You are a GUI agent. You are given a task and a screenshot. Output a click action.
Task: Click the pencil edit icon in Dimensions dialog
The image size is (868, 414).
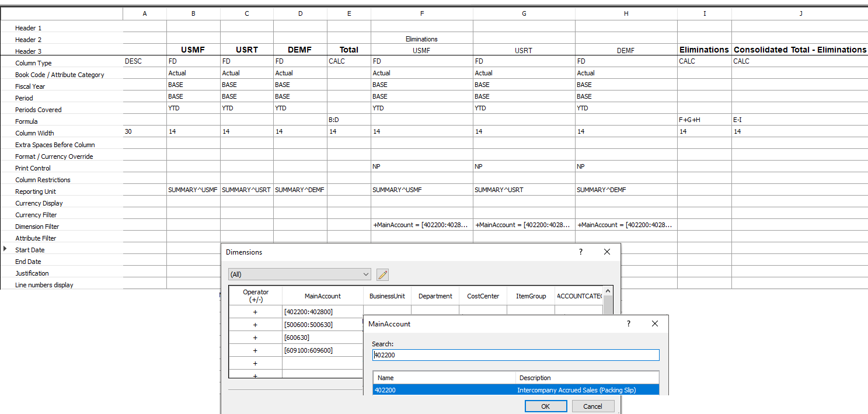click(383, 274)
